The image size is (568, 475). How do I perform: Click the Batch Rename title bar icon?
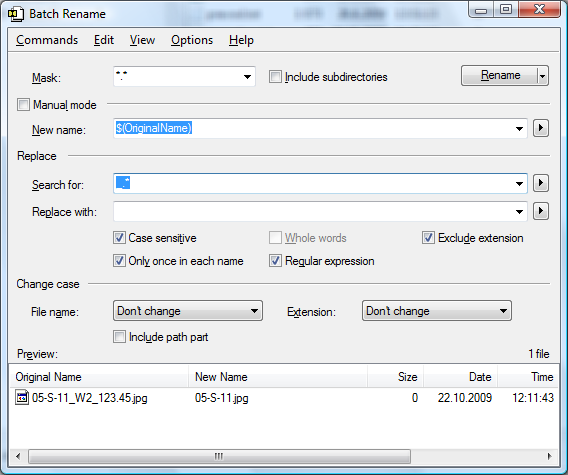16,14
